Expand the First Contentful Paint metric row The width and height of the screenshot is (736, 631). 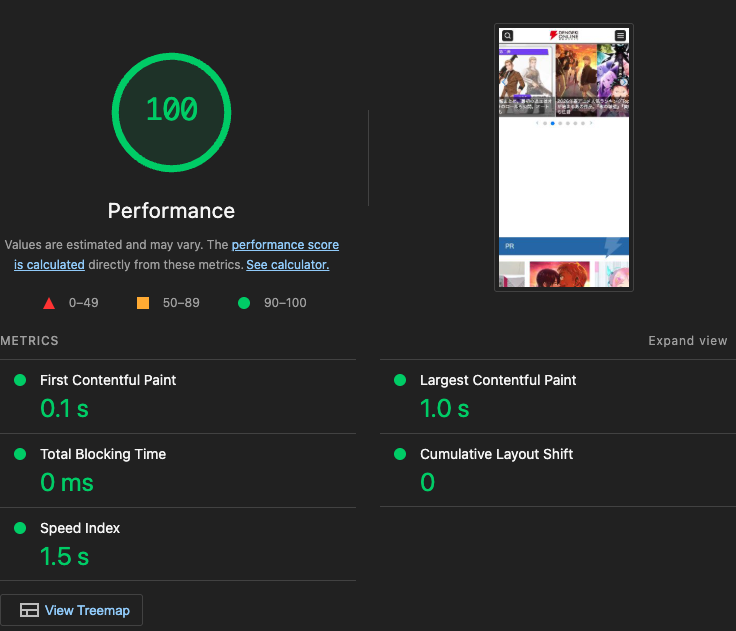108,380
